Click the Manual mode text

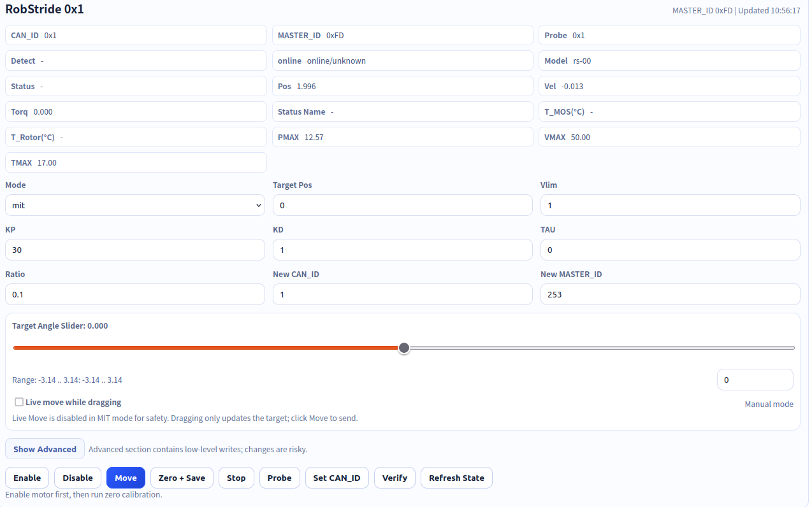coord(769,404)
